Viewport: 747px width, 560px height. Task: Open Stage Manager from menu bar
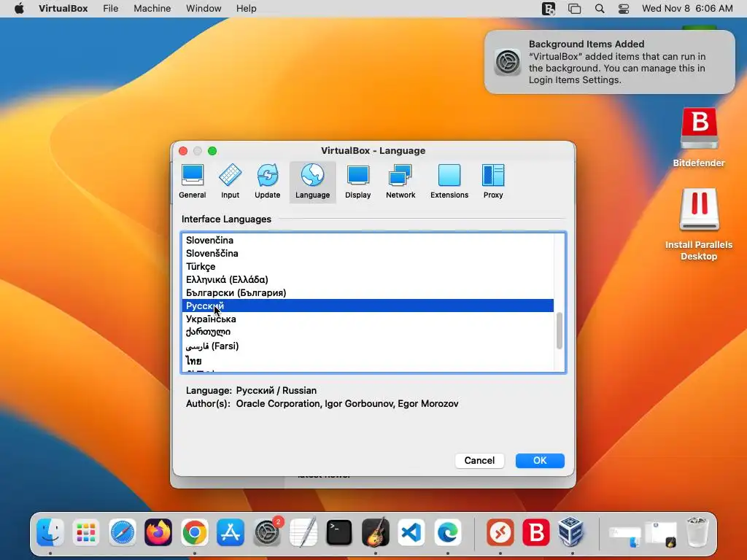click(x=575, y=9)
